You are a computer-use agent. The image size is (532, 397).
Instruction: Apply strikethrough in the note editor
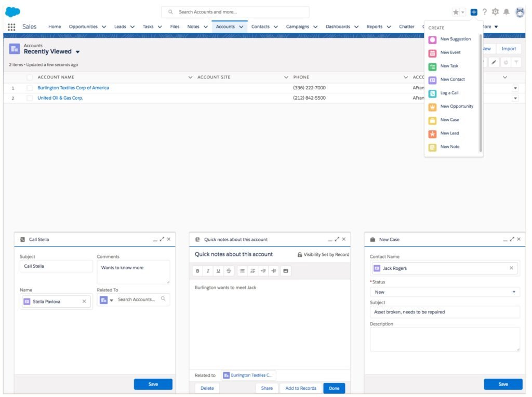pyautogui.click(x=229, y=271)
